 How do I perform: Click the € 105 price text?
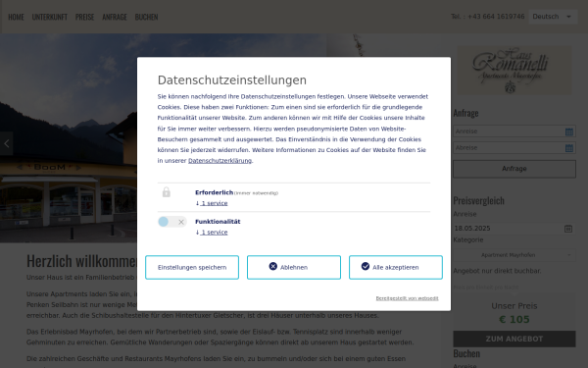(514, 320)
